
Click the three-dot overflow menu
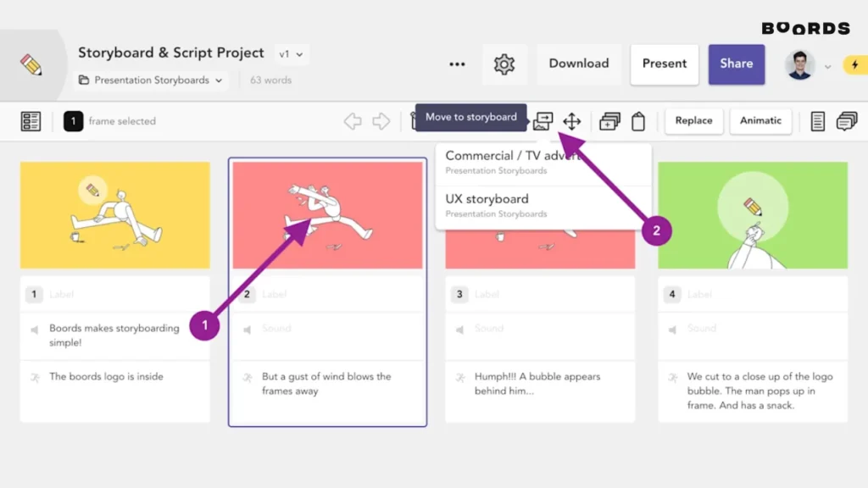pyautogui.click(x=457, y=64)
